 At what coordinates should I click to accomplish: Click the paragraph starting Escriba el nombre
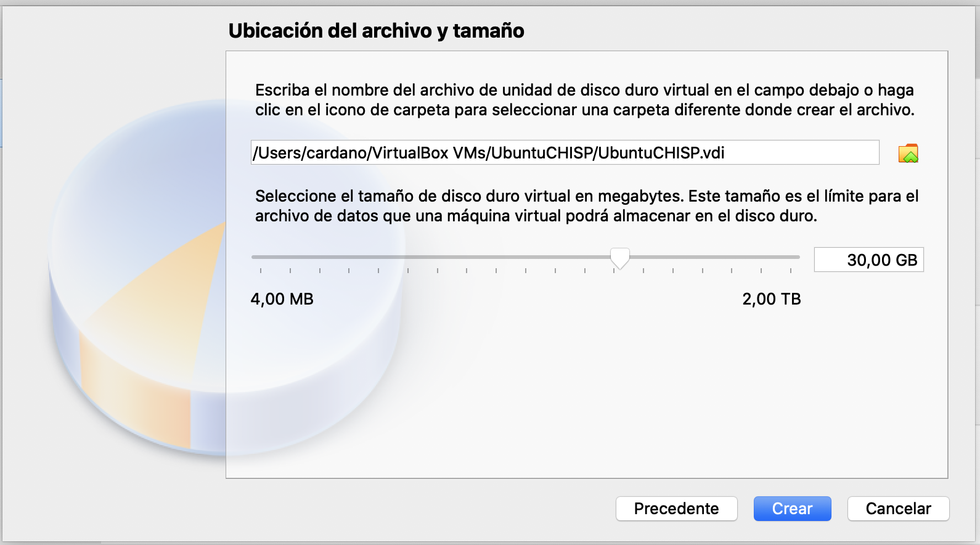[584, 100]
